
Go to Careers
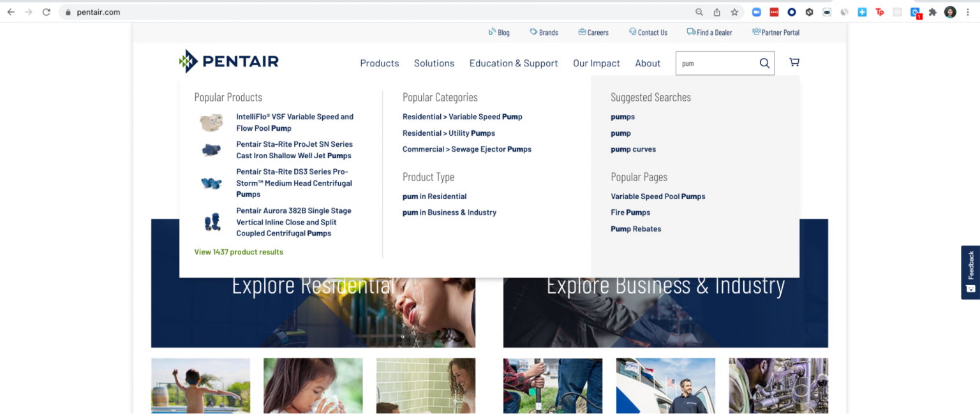click(593, 33)
